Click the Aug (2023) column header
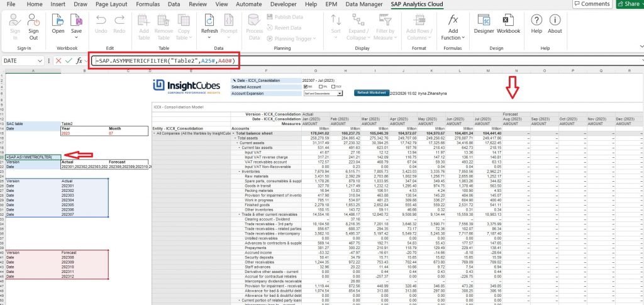 click(516, 119)
